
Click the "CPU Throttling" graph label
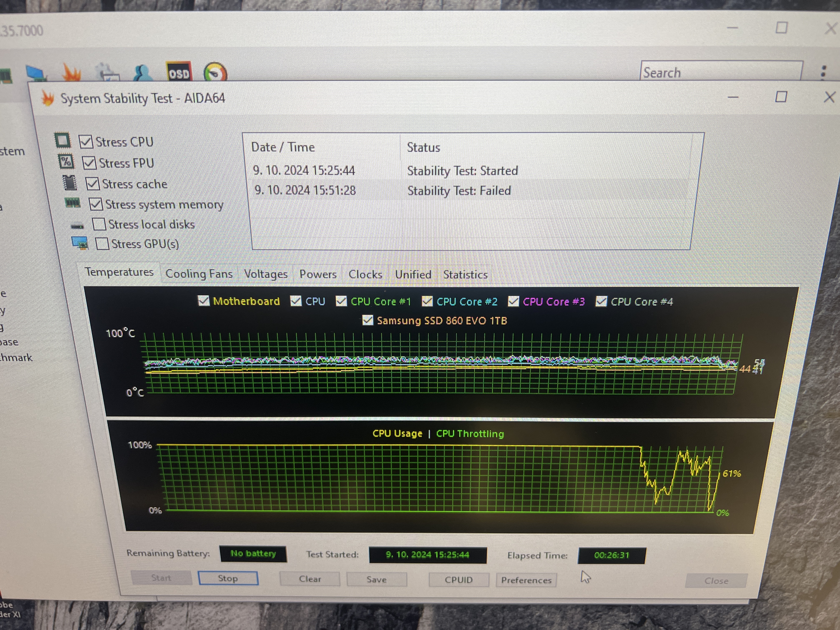[x=470, y=434]
